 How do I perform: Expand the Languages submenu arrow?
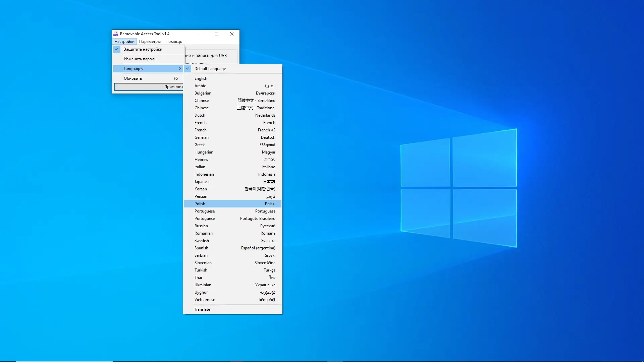(x=180, y=69)
